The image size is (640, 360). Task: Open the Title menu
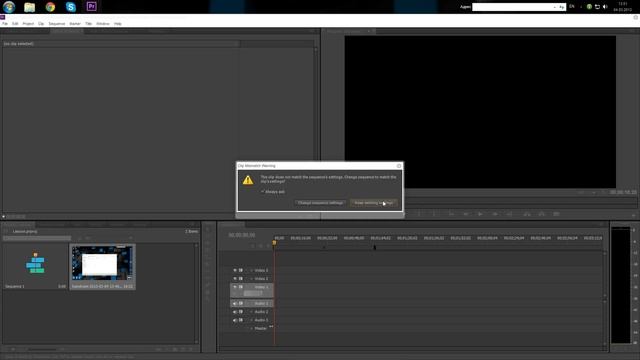(88, 24)
